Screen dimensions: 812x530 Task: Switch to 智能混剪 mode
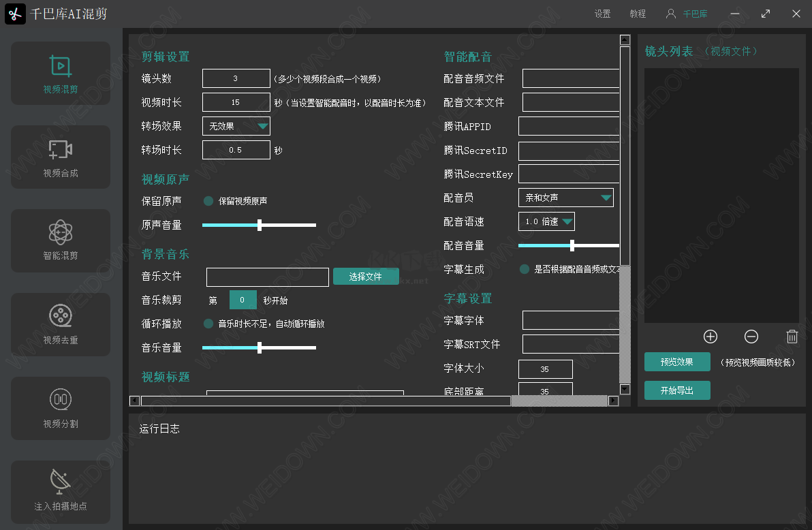pos(60,240)
